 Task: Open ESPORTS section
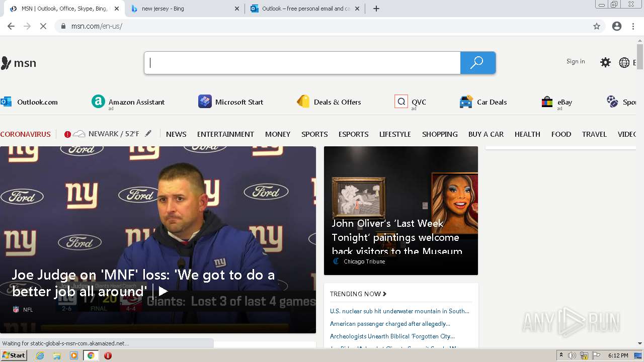pyautogui.click(x=353, y=134)
